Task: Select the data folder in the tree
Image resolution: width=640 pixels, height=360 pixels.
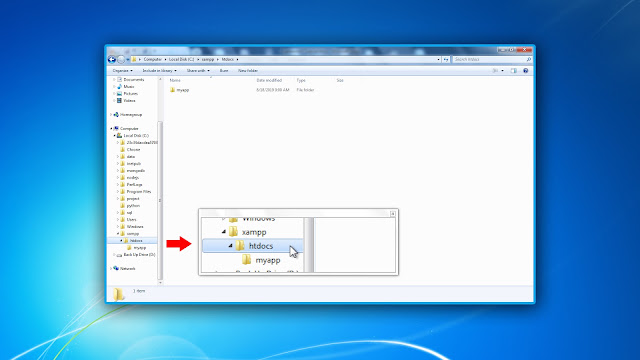Action: click(x=128, y=157)
